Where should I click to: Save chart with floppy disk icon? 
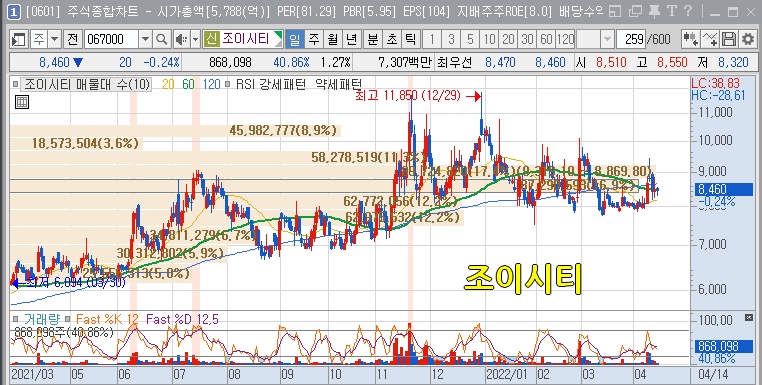tap(728, 39)
